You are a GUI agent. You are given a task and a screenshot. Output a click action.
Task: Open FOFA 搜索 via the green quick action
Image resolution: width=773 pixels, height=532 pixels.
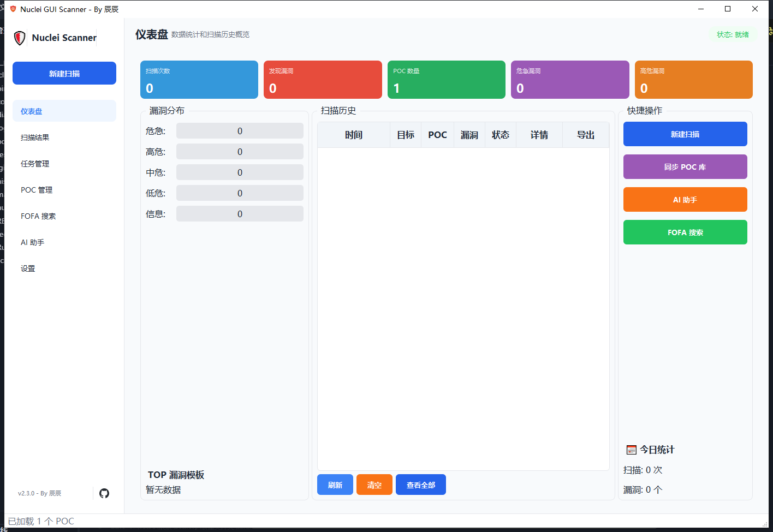pos(685,232)
